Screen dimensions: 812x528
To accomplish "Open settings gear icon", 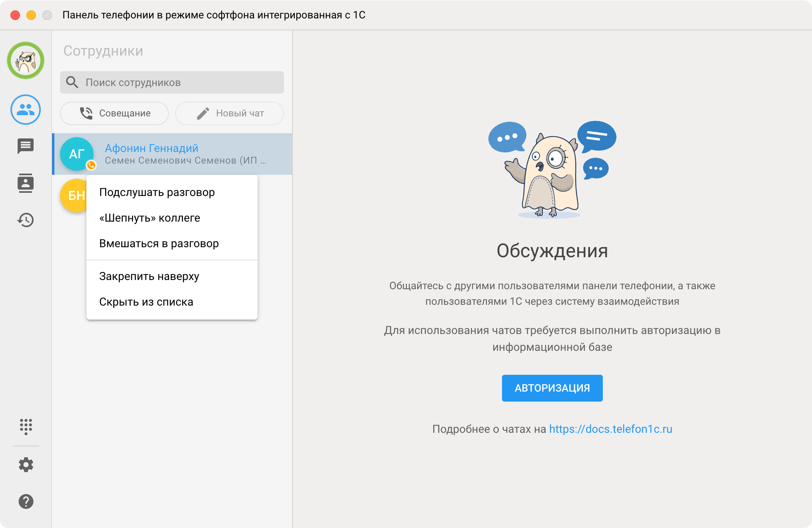I will tap(26, 465).
